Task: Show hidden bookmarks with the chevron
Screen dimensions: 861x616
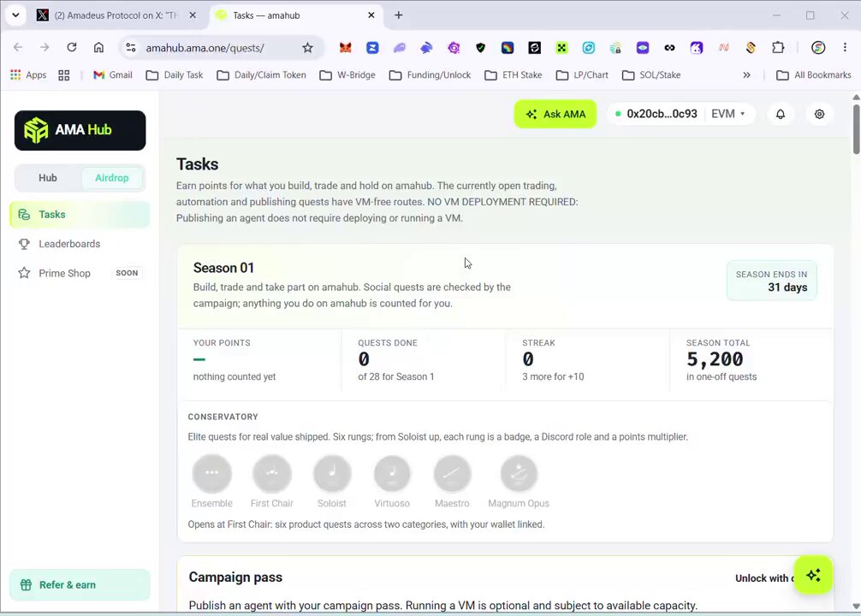Action: 747,75
